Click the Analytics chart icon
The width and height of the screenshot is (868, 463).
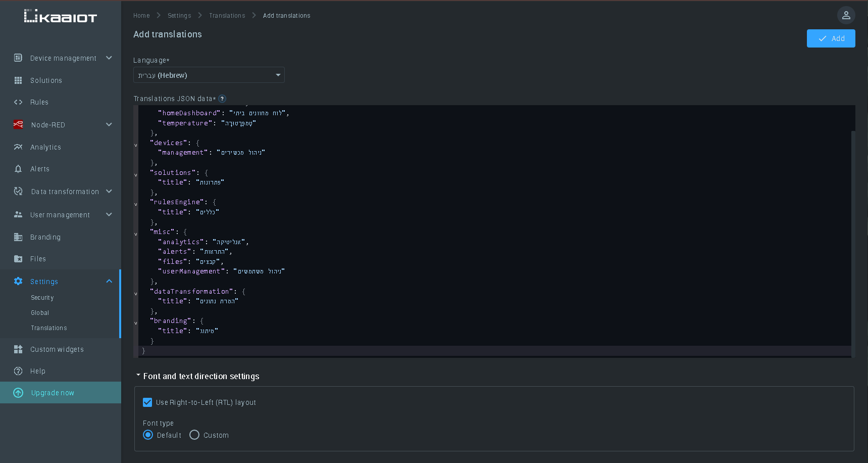18,147
